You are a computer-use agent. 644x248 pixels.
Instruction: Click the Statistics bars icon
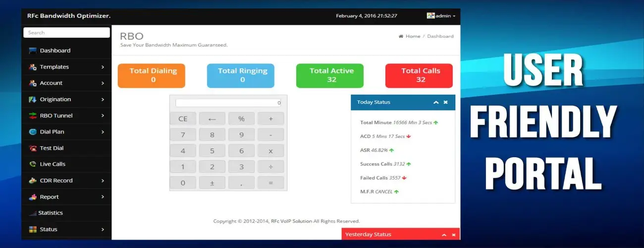point(33,213)
